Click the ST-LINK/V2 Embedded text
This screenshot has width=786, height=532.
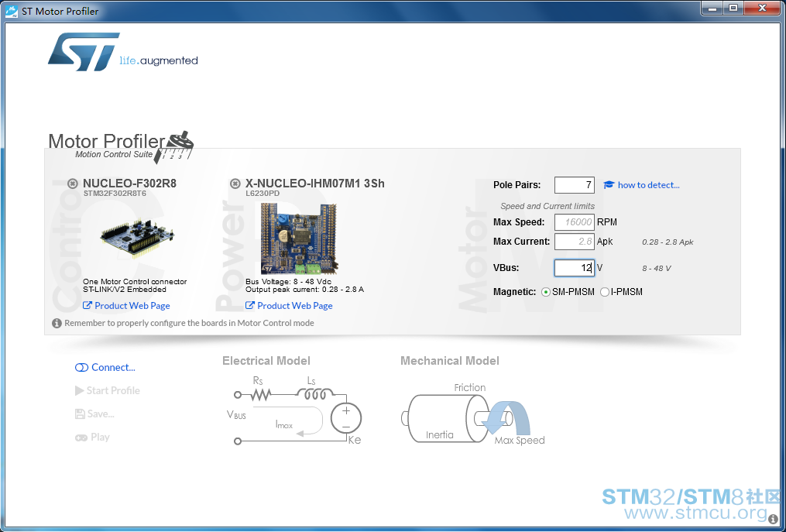pyautogui.click(x=125, y=290)
